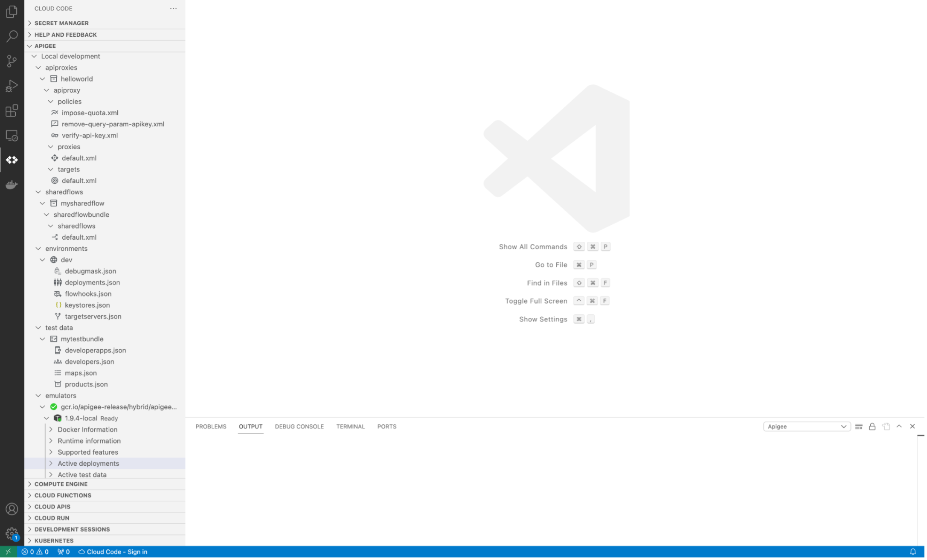Select Apigee from output dropdown
This screenshot has height=560, width=927.
[x=805, y=426]
